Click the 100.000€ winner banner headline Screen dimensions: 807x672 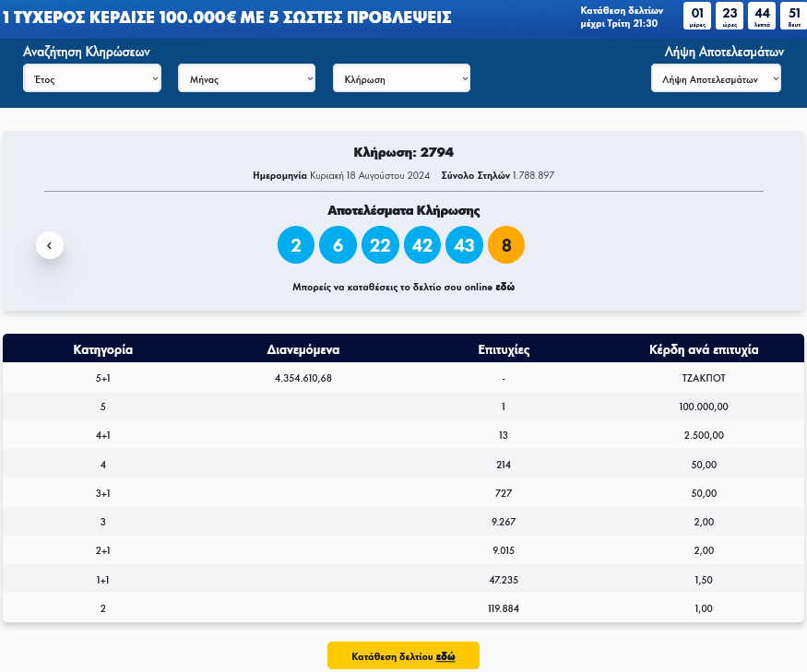point(227,17)
